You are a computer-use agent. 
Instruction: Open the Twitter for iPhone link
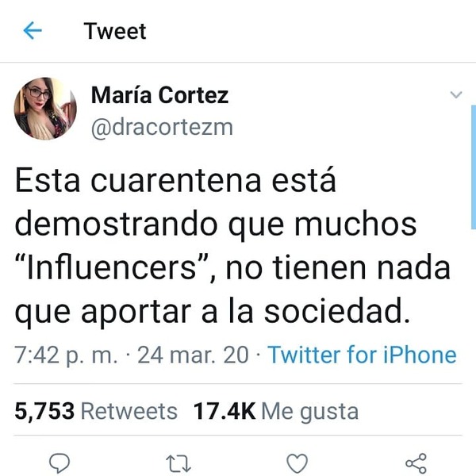[x=362, y=355]
